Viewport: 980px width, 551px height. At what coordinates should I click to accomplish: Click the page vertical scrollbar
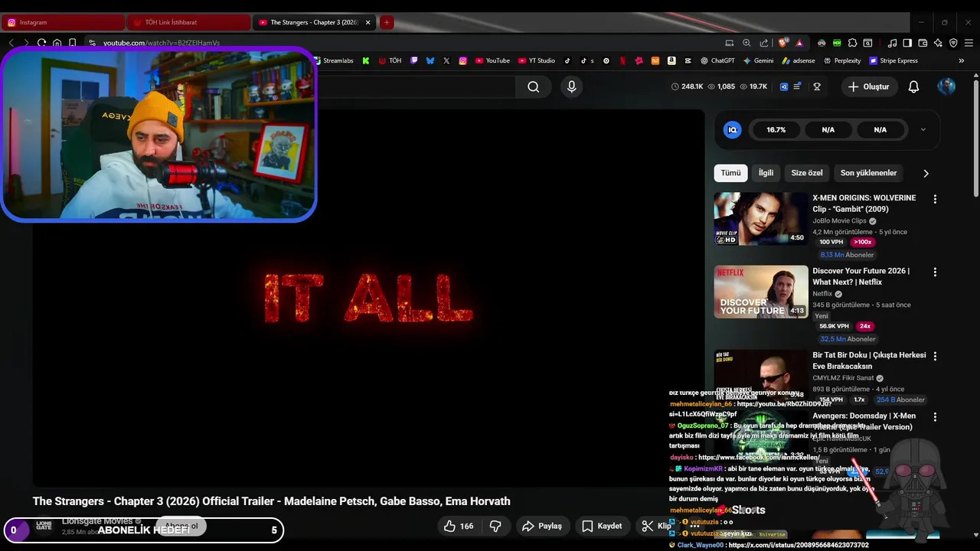coord(975,138)
